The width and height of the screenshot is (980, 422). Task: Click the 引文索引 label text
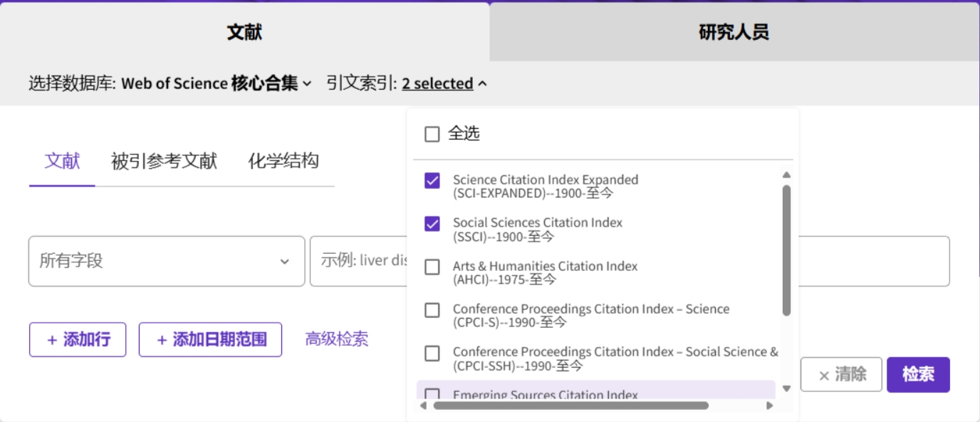tap(362, 83)
